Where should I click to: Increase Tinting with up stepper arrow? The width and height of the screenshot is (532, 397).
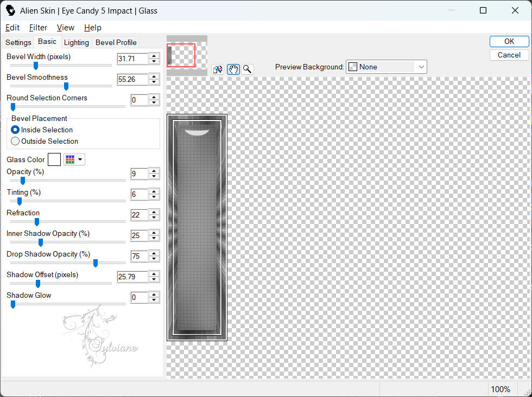(154, 191)
